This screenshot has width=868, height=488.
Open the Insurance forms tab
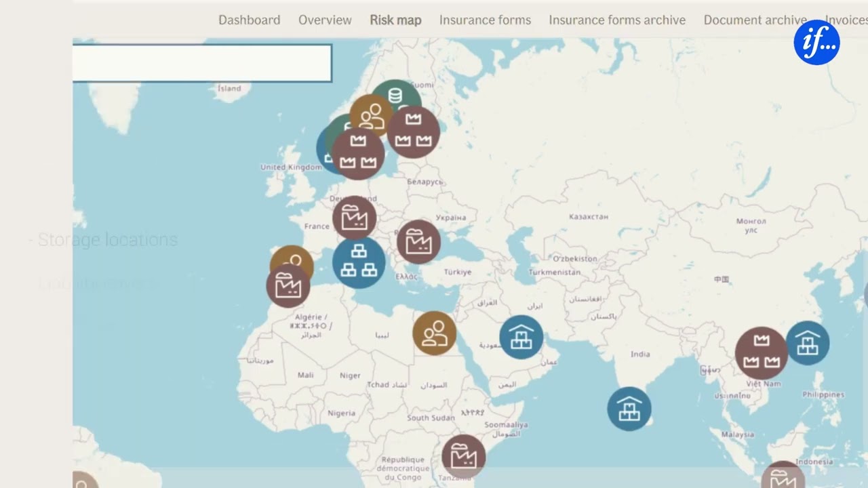485,20
